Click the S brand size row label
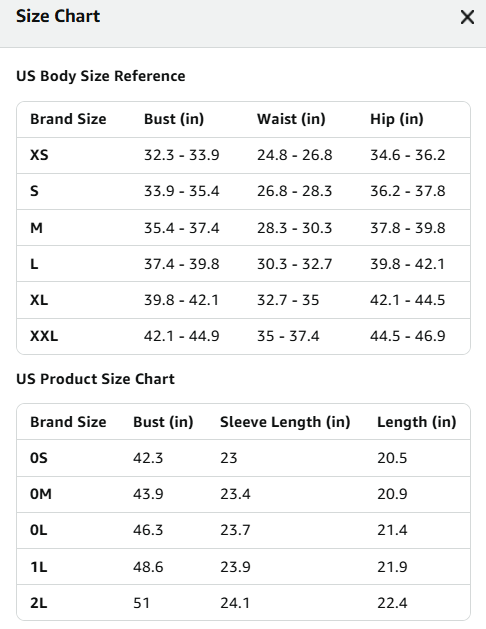 (x=34, y=191)
